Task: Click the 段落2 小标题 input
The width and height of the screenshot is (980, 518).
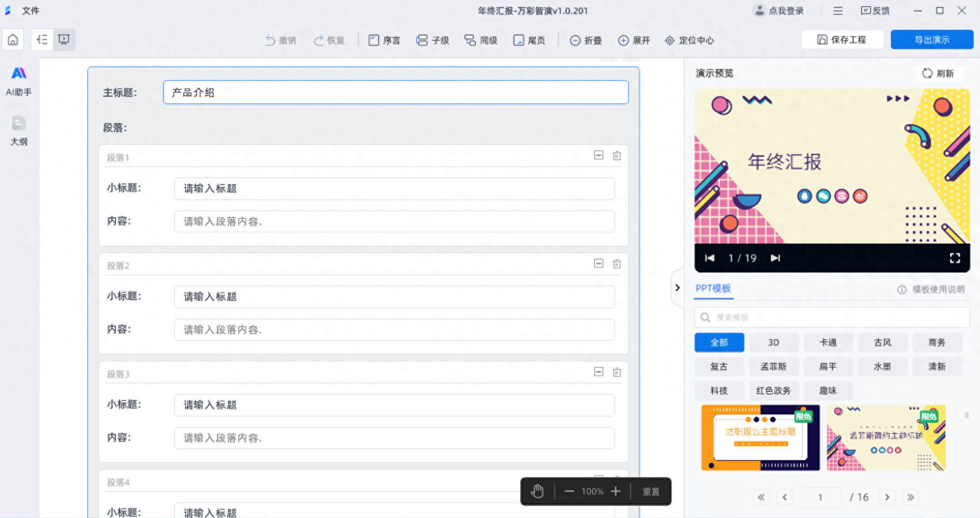Action: 395,297
